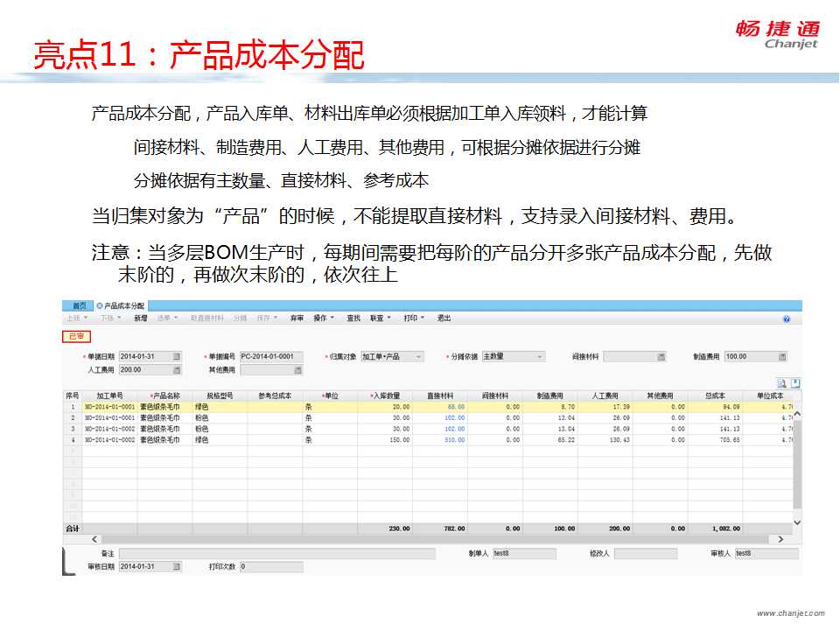The image size is (840, 630).
Task: Click the 备注 text input field
Action: click(276, 554)
